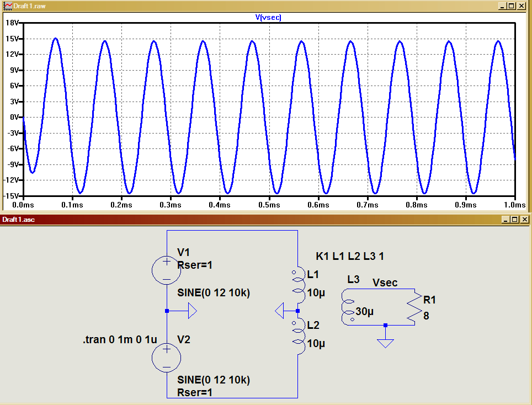Minimize the Draft1.asc schematic window
This screenshot has width=532, height=405.
point(506,220)
